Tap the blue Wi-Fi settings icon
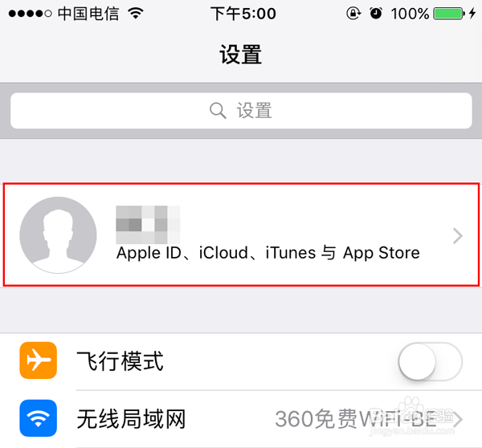The image size is (482, 448). (38, 418)
